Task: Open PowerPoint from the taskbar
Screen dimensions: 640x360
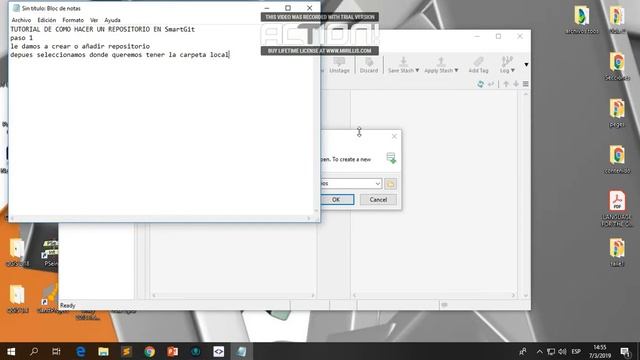Action: pos(173,351)
